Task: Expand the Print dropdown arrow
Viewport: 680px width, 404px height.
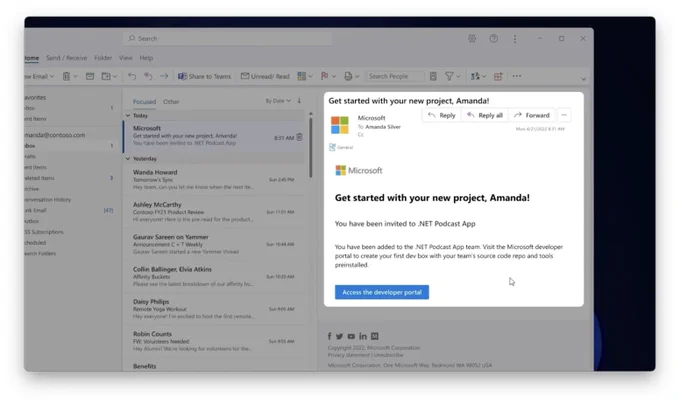Action: coord(357,77)
